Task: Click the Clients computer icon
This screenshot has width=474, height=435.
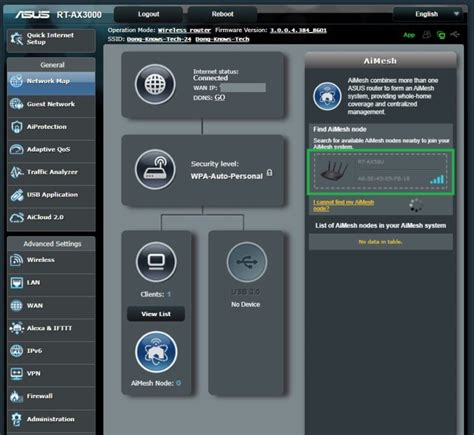Action: [156, 262]
